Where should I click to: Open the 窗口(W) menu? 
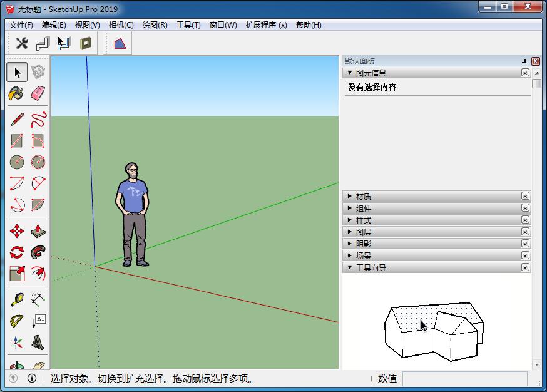click(x=223, y=25)
